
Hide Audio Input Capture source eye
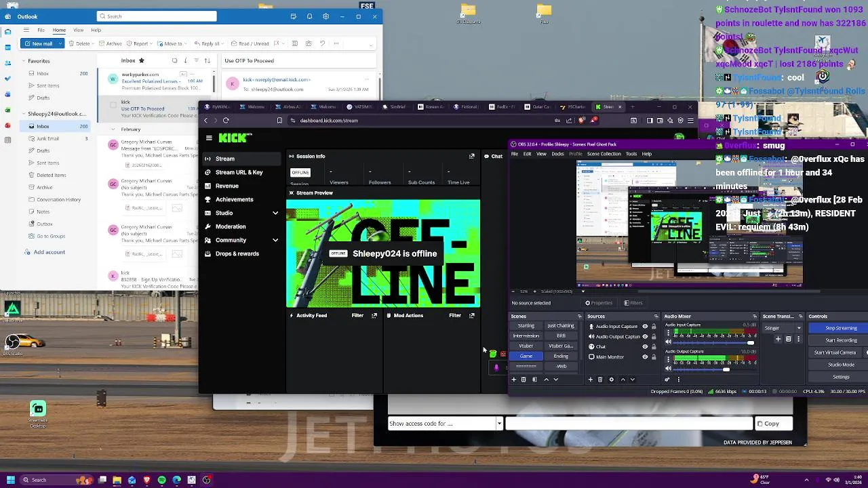[x=645, y=326]
